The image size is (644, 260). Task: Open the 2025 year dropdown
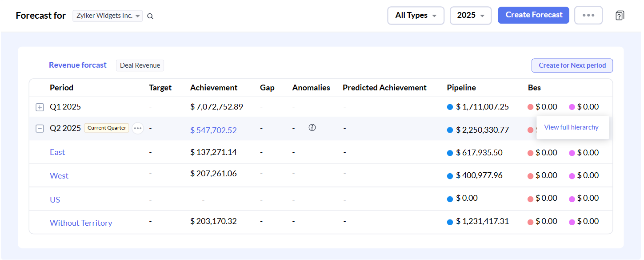pyautogui.click(x=471, y=15)
